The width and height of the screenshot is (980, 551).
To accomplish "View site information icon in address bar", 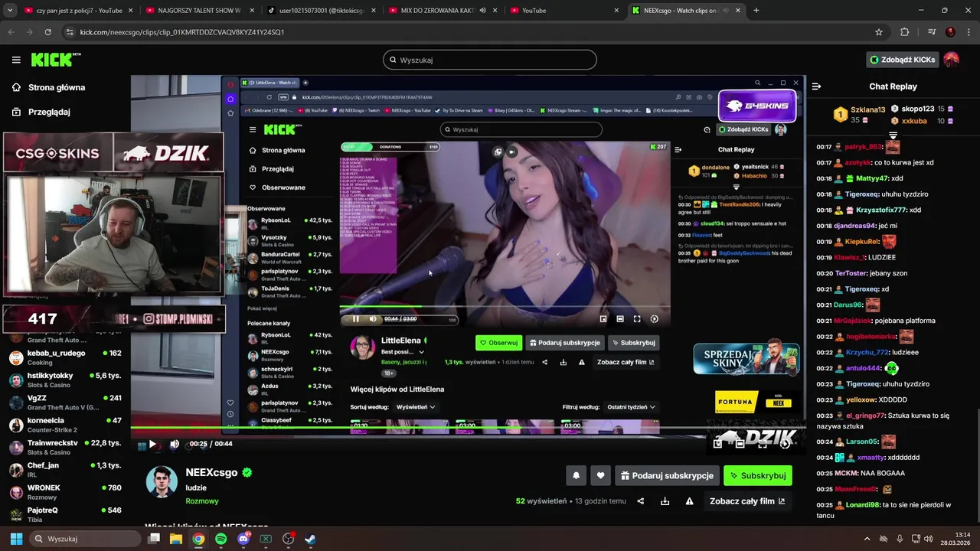I will click(70, 32).
